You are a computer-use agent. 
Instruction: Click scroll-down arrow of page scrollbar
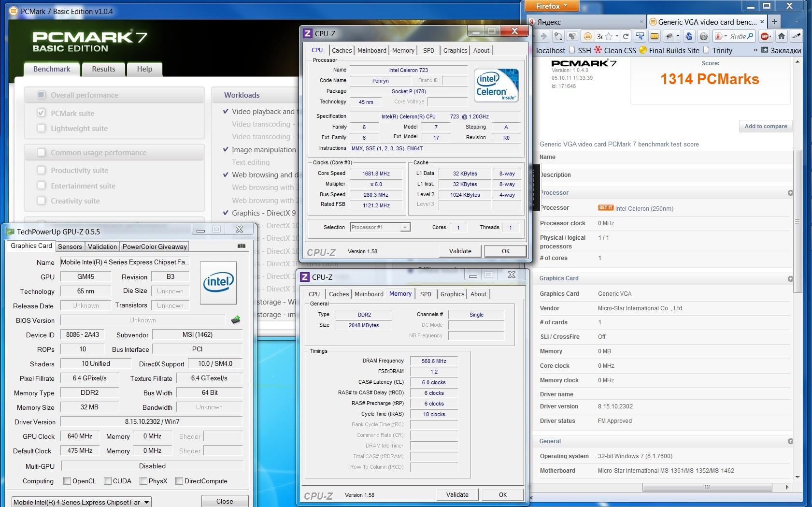(798, 477)
